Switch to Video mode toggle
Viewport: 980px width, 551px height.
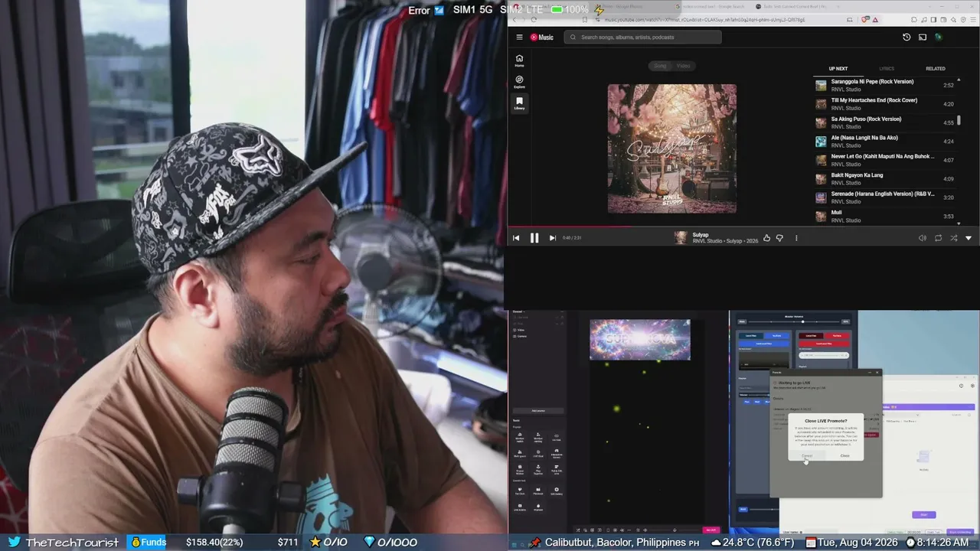click(684, 66)
